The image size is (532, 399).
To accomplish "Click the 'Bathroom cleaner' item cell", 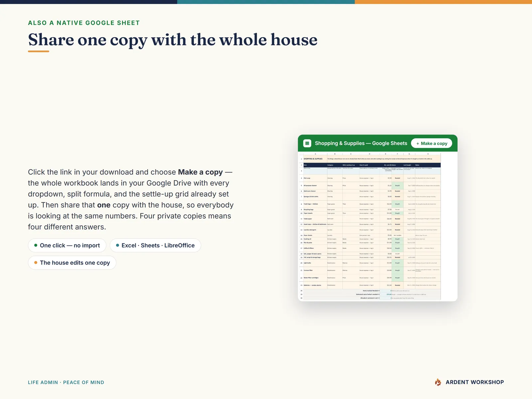I will [315, 191].
